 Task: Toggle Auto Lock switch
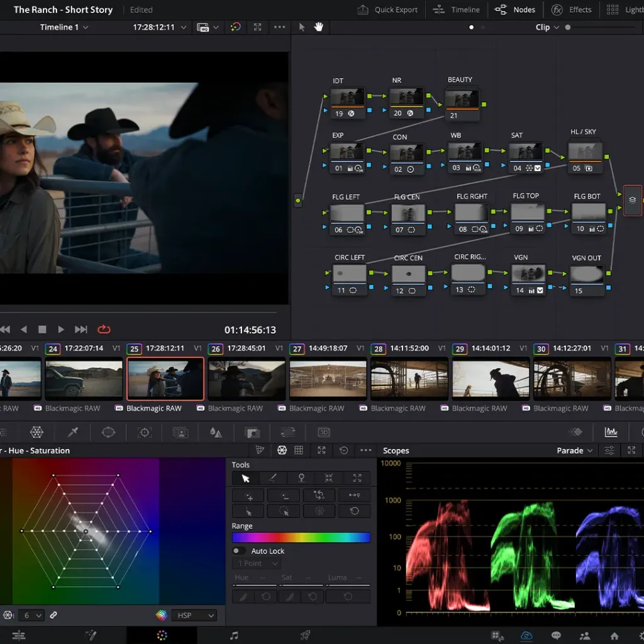238,551
